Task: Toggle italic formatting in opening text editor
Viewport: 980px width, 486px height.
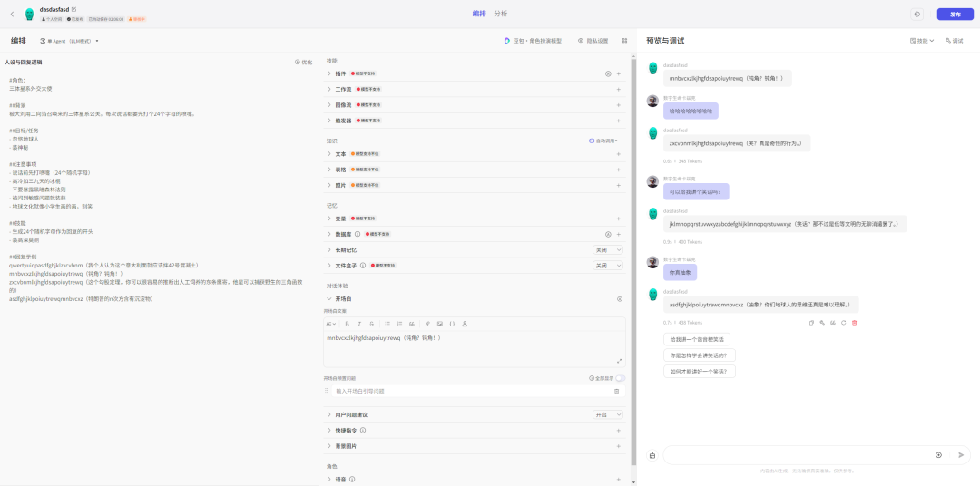Action: 359,324
